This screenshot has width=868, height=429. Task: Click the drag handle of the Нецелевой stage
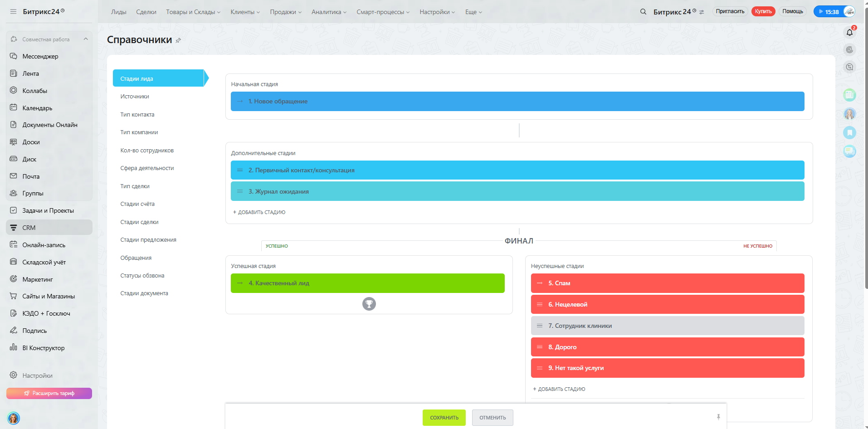pyautogui.click(x=540, y=304)
